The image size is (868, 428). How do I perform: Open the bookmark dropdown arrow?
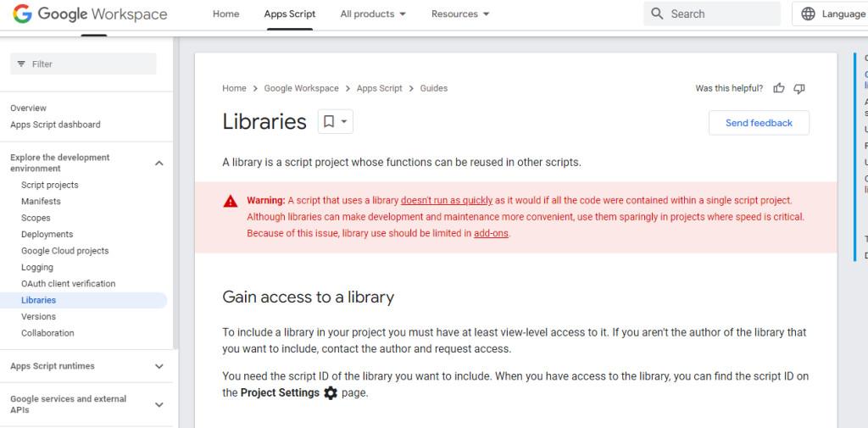(344, 121)
